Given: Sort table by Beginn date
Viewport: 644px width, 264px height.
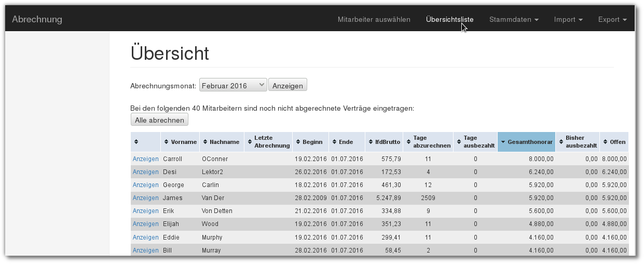Looking at the screenshot, I should [310, 142].
